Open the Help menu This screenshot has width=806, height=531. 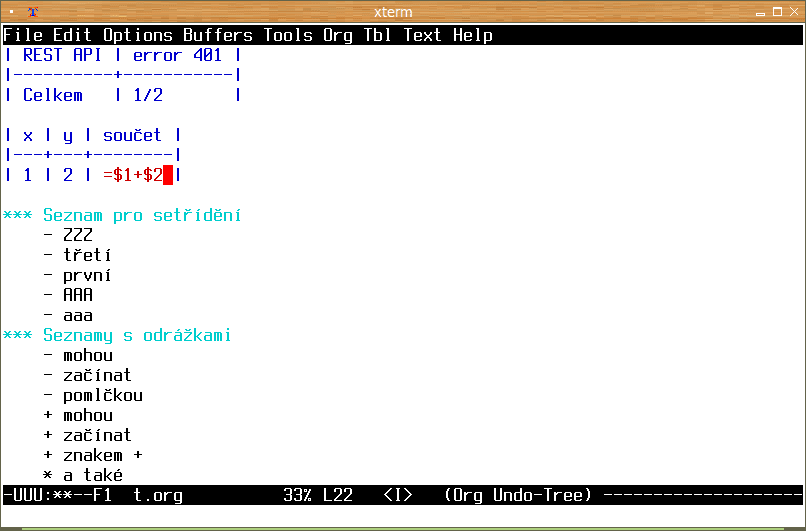(x=473, y=35)
